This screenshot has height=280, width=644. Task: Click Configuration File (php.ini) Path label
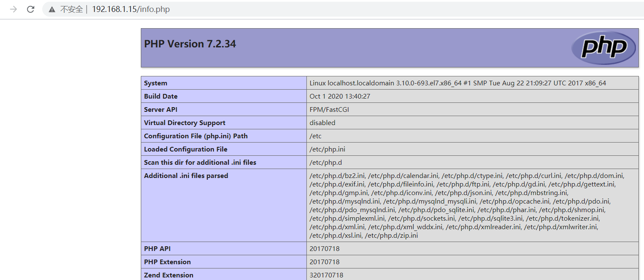196,136
